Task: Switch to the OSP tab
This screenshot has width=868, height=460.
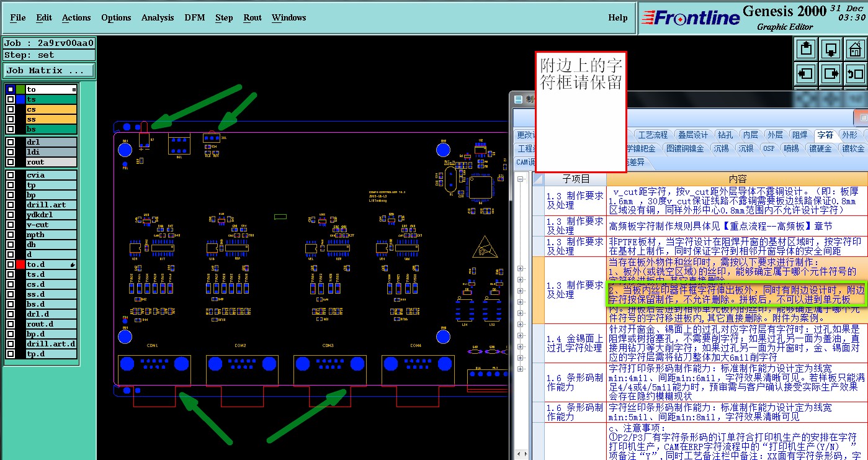Action: (769, 148)
